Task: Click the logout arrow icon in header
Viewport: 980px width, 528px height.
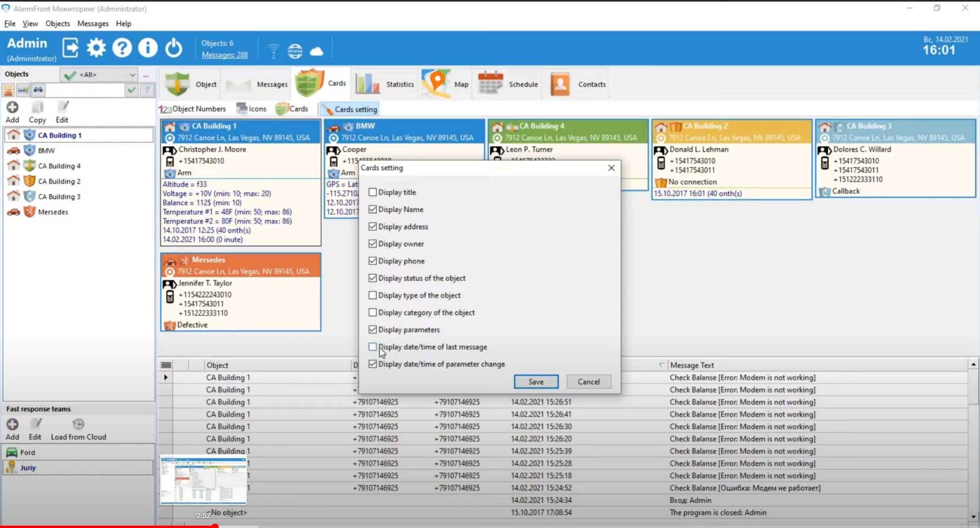Action: point(71,48)
